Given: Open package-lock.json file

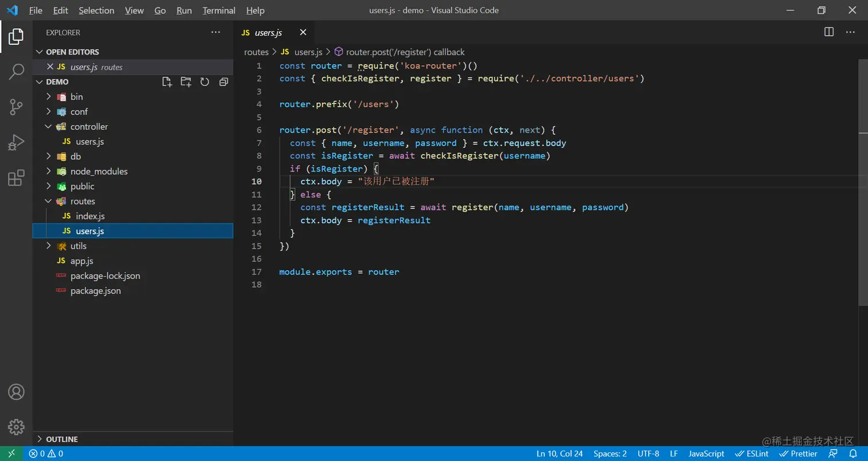Looking at the screenshot, I should point(133,276).
